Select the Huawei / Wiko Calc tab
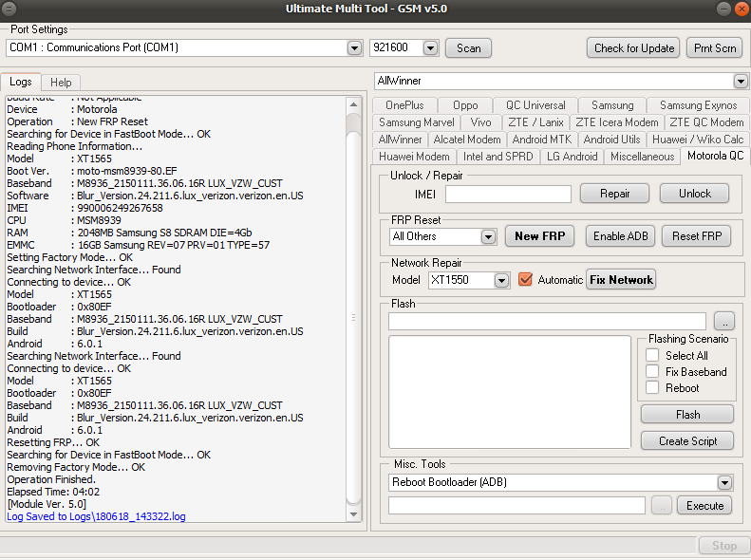Image resolution: width=751 pixels, height=560 pixels. [698, 140]
